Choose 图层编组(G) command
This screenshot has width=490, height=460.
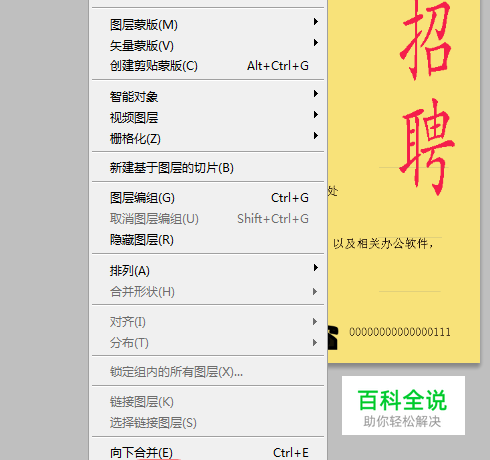(208, 198)
